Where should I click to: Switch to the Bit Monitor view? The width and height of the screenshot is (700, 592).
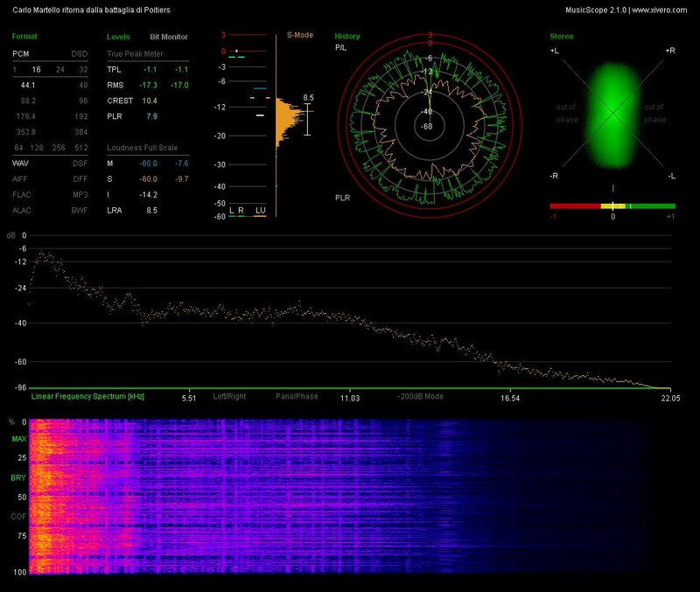169,37
